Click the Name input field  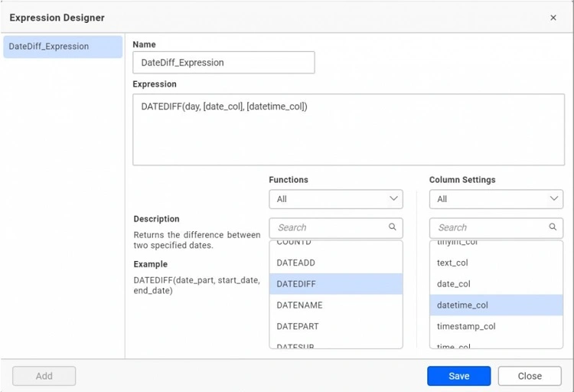coord(223,63)
